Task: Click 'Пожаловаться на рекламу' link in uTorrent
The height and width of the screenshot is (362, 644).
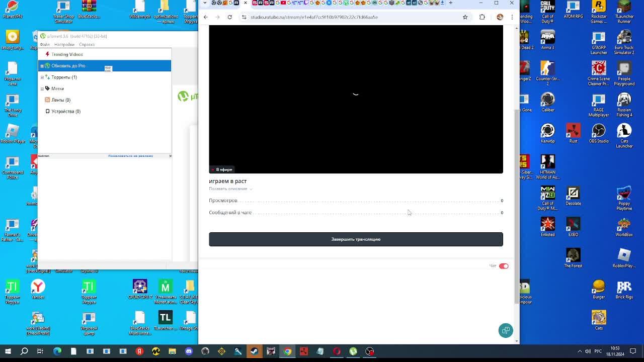Action: (130, 156)
